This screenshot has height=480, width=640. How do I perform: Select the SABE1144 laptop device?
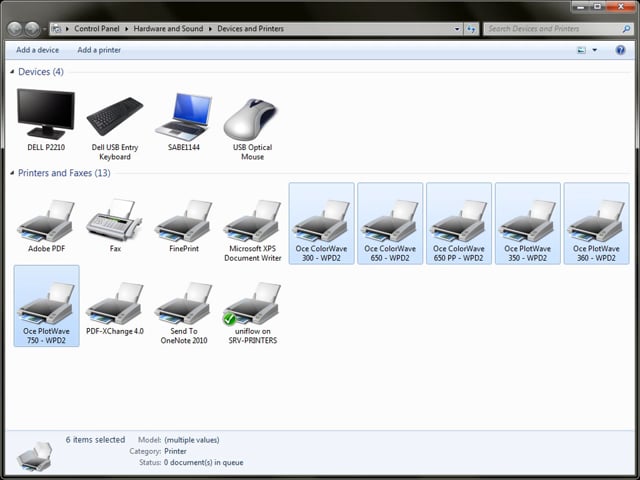184,120
